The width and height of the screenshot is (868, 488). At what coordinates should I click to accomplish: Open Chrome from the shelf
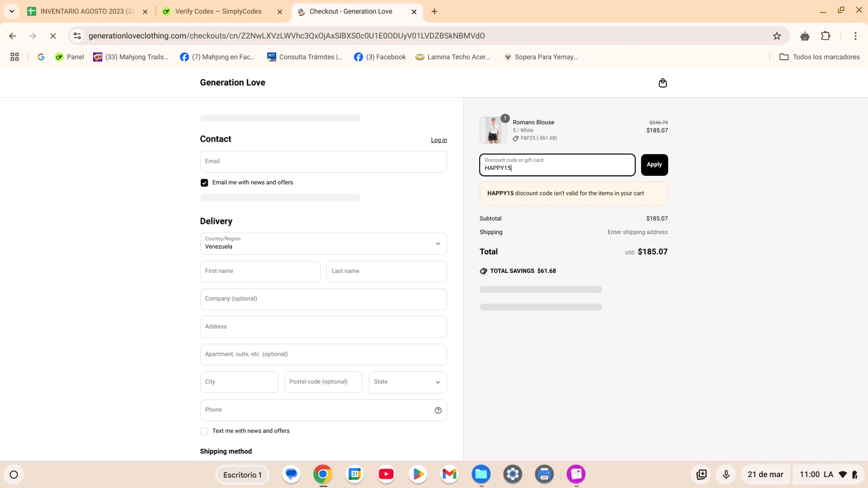point(323,474)
